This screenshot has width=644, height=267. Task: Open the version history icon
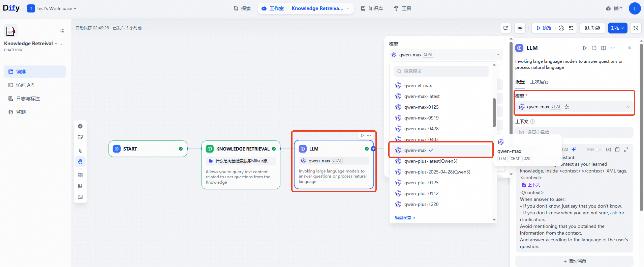pos(636,28)
